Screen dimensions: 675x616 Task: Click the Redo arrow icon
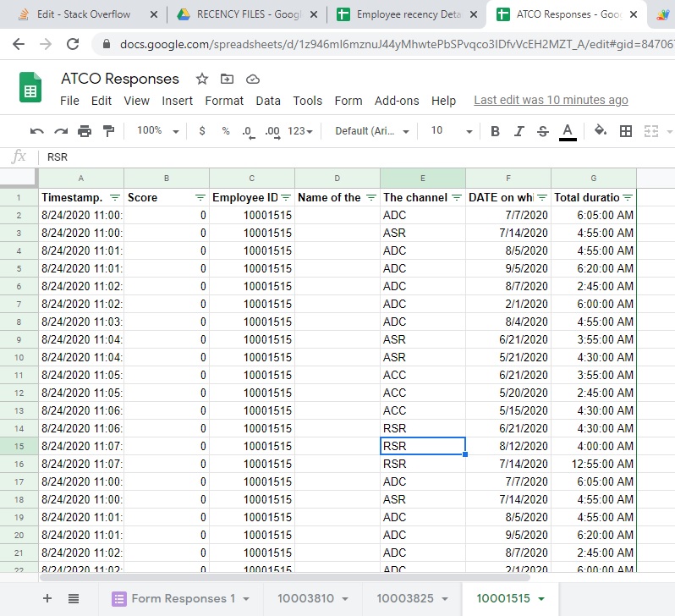coord(61,131)
